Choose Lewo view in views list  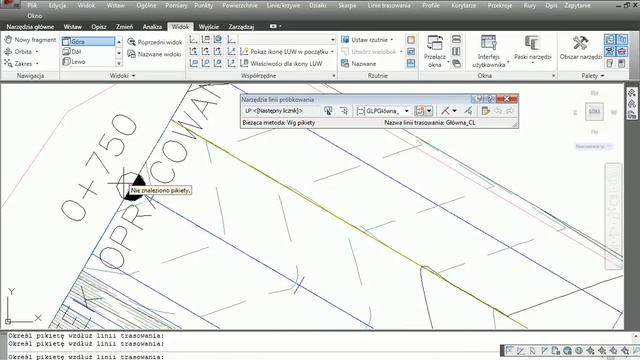(88, 62)
